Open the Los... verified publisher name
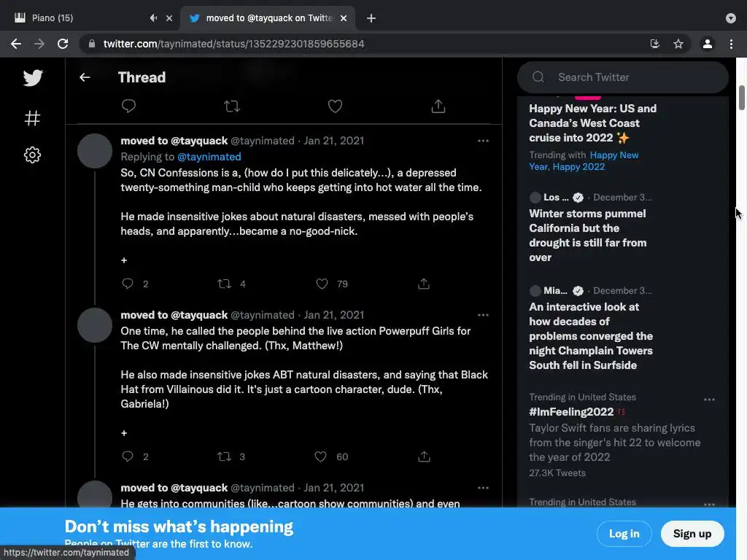 tap(556, 197)
